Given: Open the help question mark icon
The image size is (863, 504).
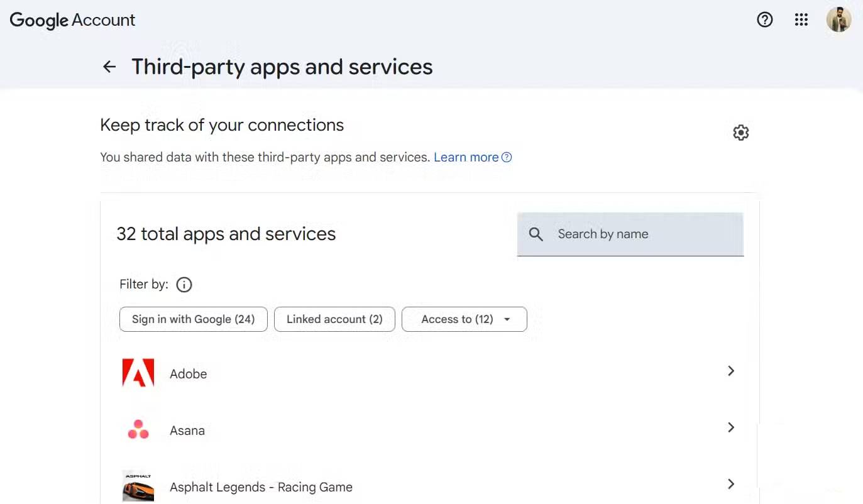Looking at the screenshot, I should pyautogui.click(x=765, y=20).
